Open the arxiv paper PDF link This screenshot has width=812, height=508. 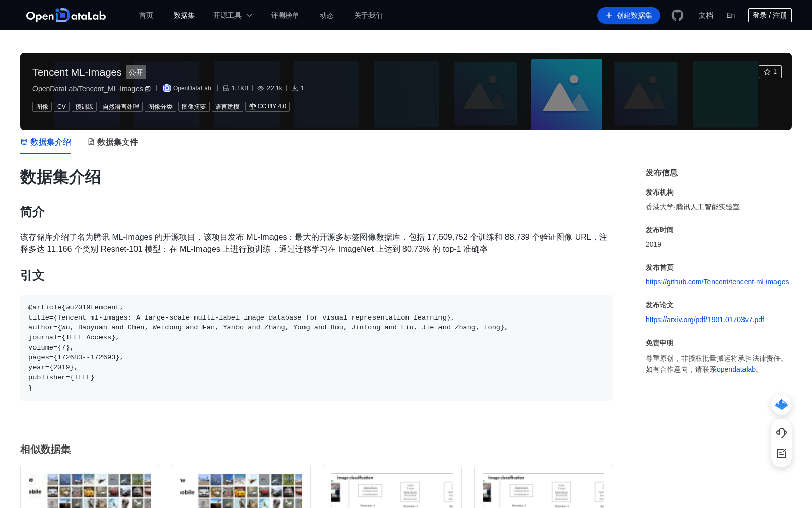coord(705,320)
